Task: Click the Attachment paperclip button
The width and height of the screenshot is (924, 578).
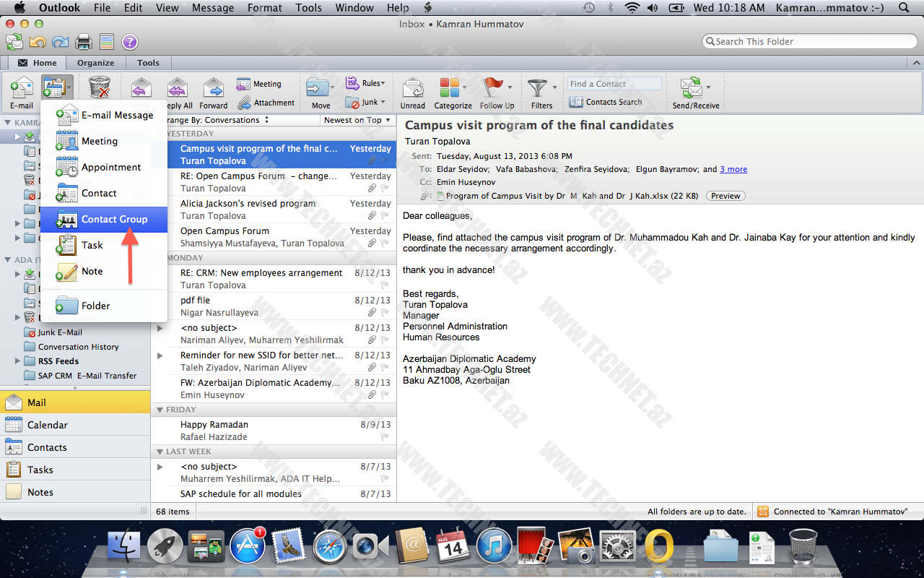Action: point(266,103)
